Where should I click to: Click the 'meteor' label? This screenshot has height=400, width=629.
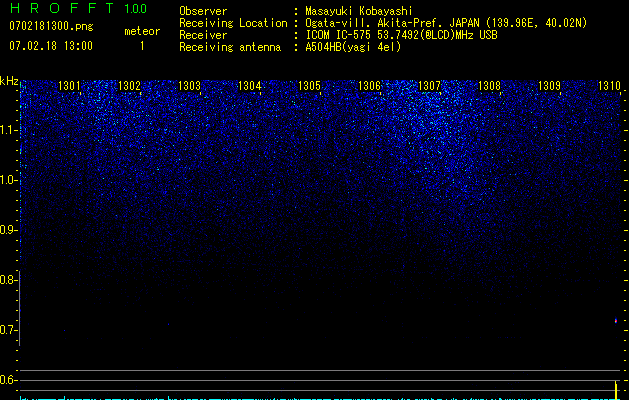(142, 31)
